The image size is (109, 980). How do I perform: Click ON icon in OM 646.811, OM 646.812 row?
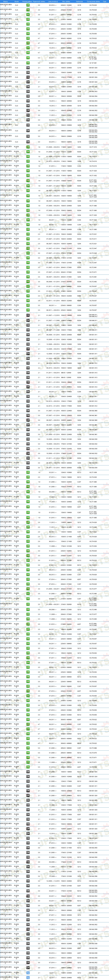point(28,315)
